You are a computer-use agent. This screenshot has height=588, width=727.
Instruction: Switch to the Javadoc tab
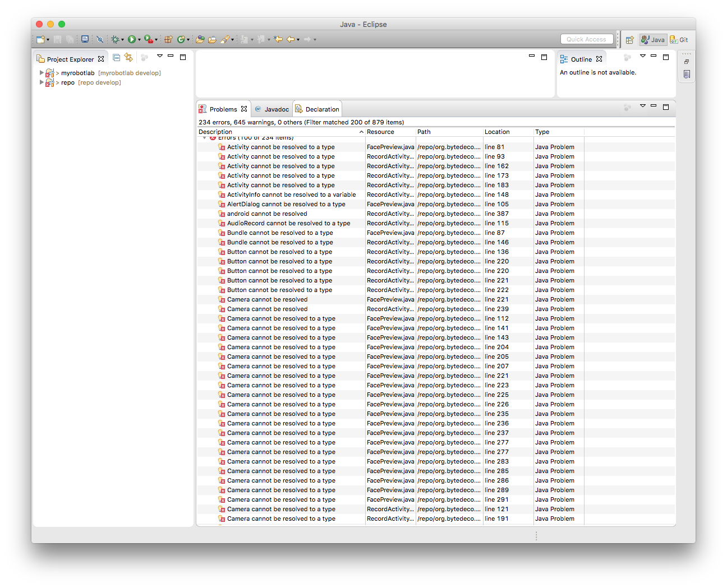(x=272, y=109)
